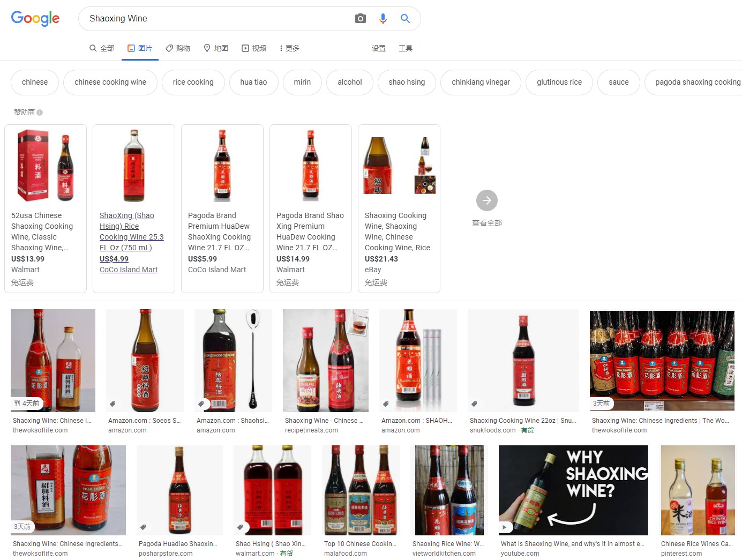The width and height of the screenshot is (742, 560).
Task: Click the tag icon on Amazon Shaohsing spoon image
Action: tap(201, 404)
